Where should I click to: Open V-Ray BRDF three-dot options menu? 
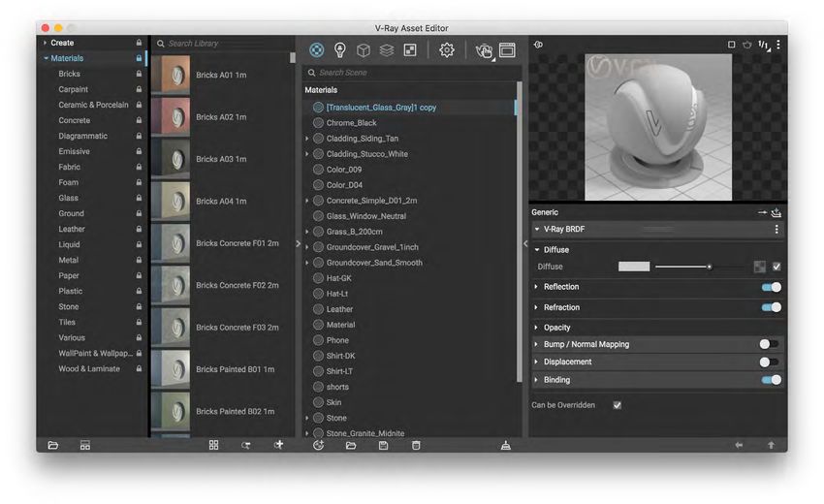pyautogui.click(x=776, y=229)
